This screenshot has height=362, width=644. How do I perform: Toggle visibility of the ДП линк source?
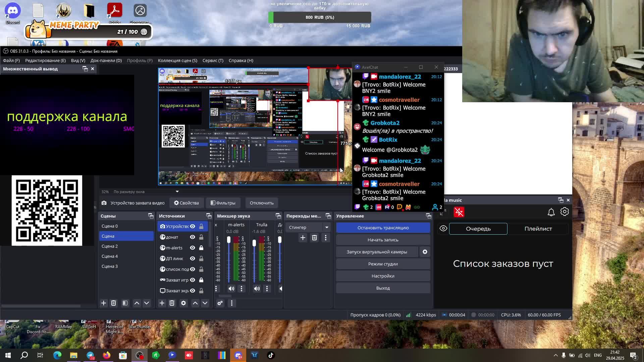(193, 258)
